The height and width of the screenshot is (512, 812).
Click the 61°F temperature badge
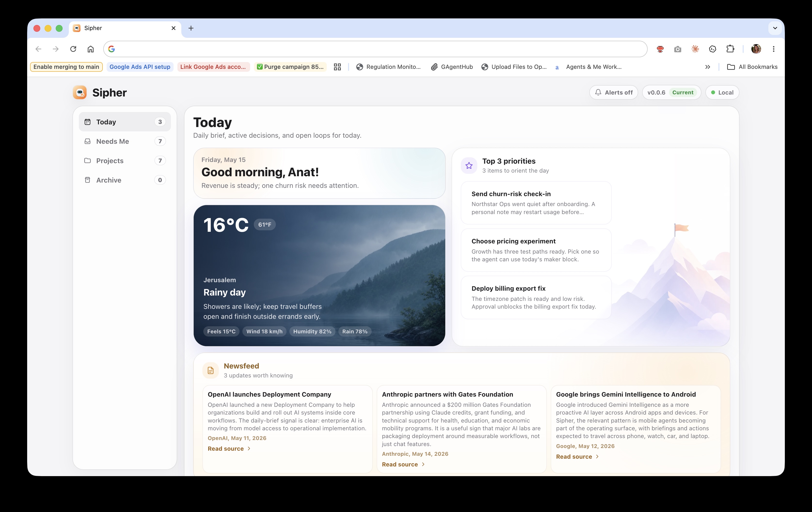pos(265,225)
